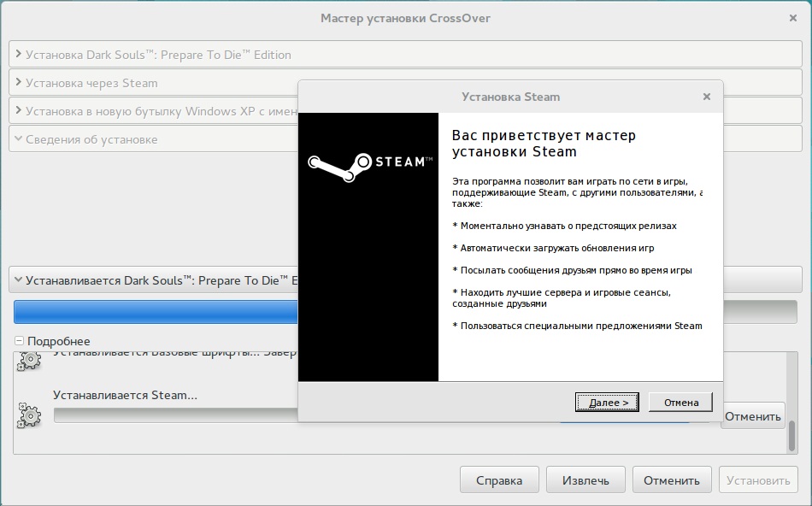Click Отмена in the Steam setup dialog

pos(681,403)
